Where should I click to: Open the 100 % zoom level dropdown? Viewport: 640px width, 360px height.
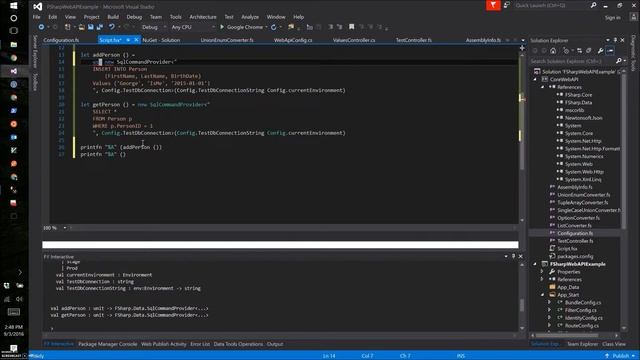click(65, 228)
